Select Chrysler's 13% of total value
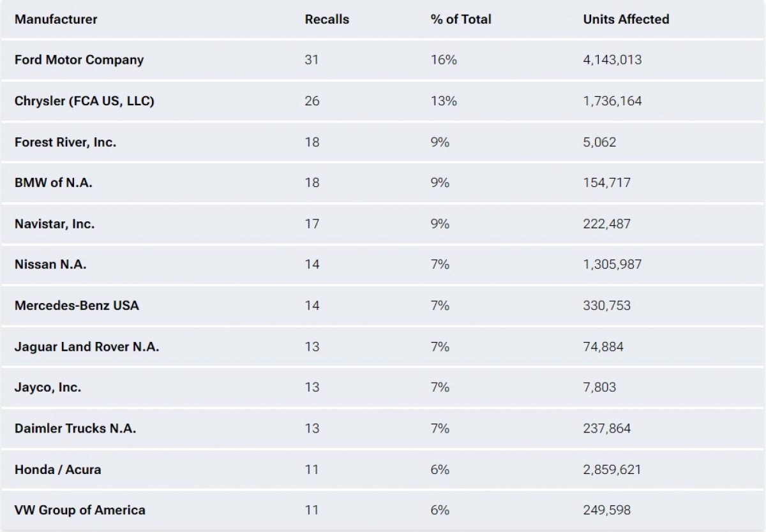This screenshot has width=766, height=532. coord(443,101)
